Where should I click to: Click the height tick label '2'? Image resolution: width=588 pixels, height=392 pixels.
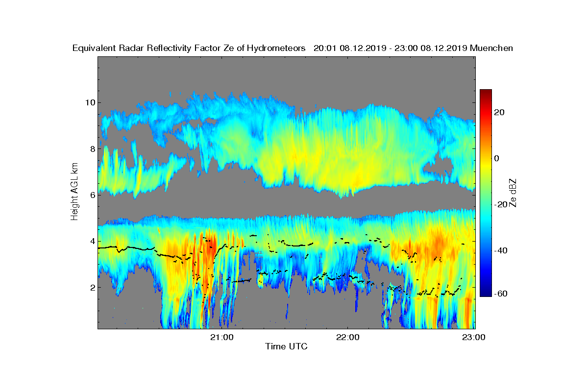[x=92, y=287]
